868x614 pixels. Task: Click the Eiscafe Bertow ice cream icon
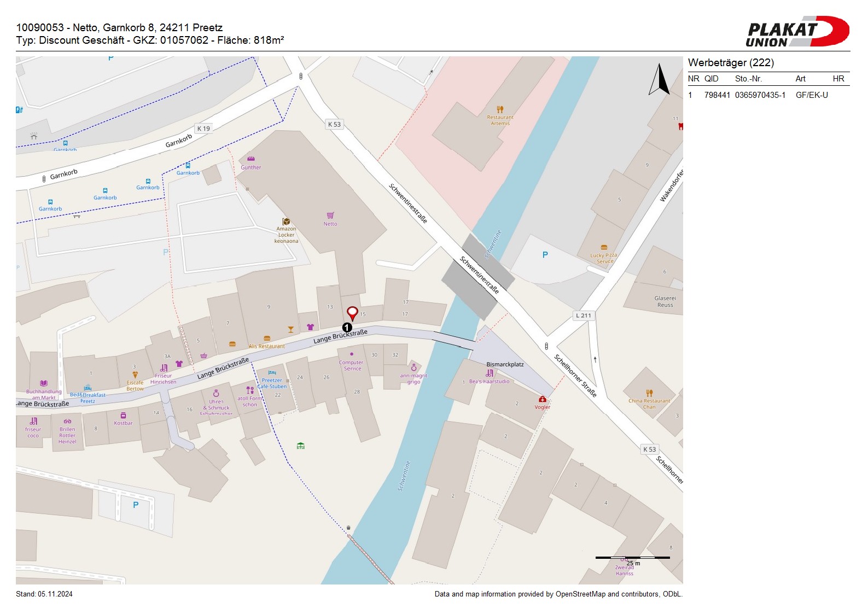coord(135,375)
